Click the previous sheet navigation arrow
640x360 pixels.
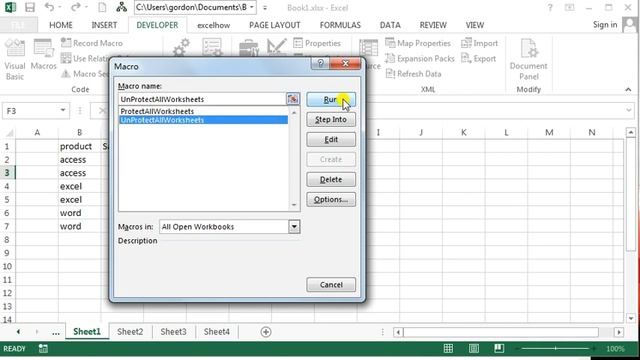(18, 332)
